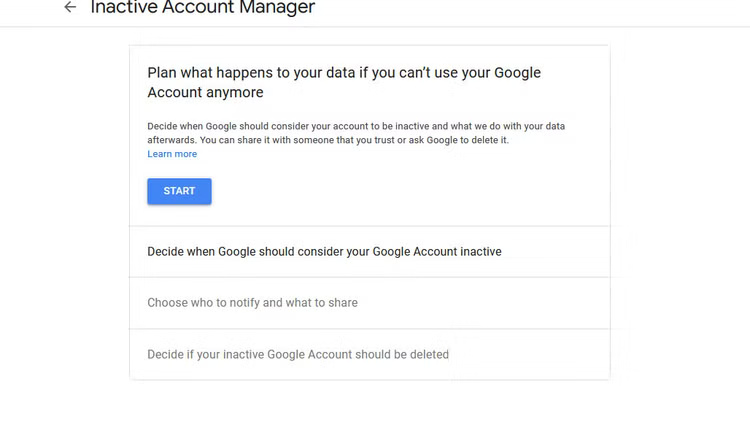The height and width of the screenshot is (422, 750).
Task: Click "Google Account inactive" in the first section row
Action: point(437,251)
